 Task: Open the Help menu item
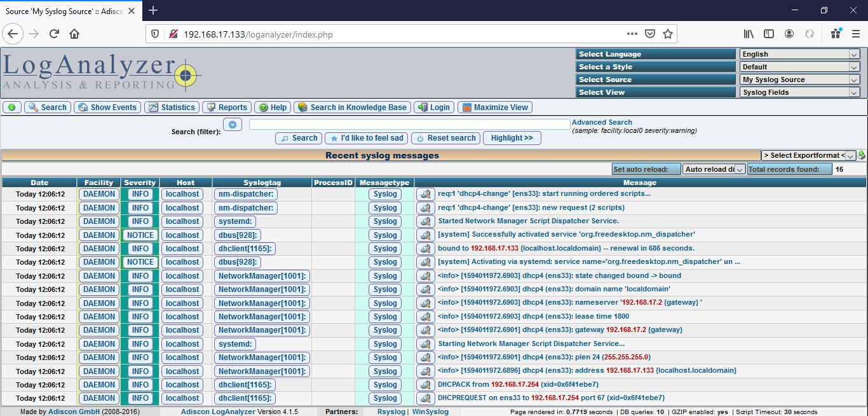(x=273, y=107)
